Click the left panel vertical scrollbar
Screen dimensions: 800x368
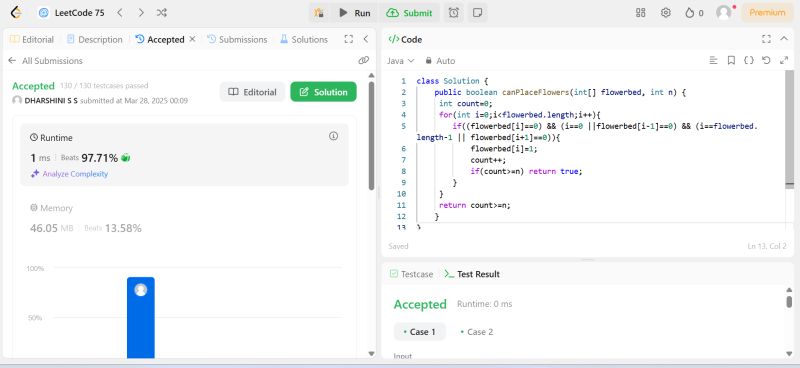(x=371, y=136)
